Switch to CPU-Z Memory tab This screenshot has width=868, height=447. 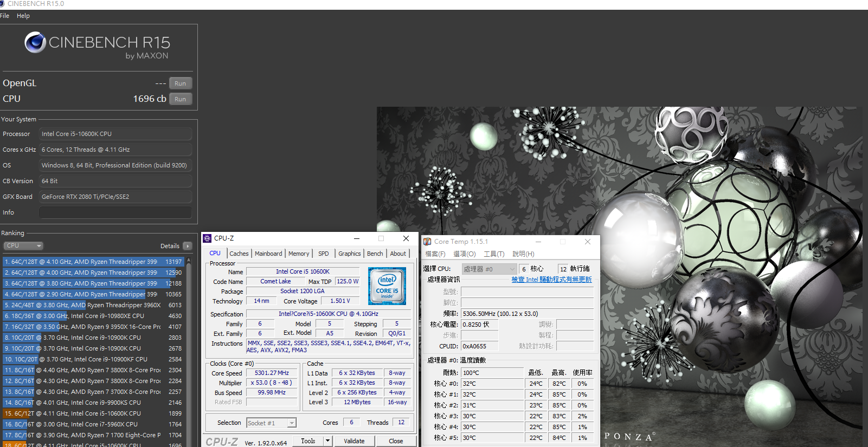[299, 254]
